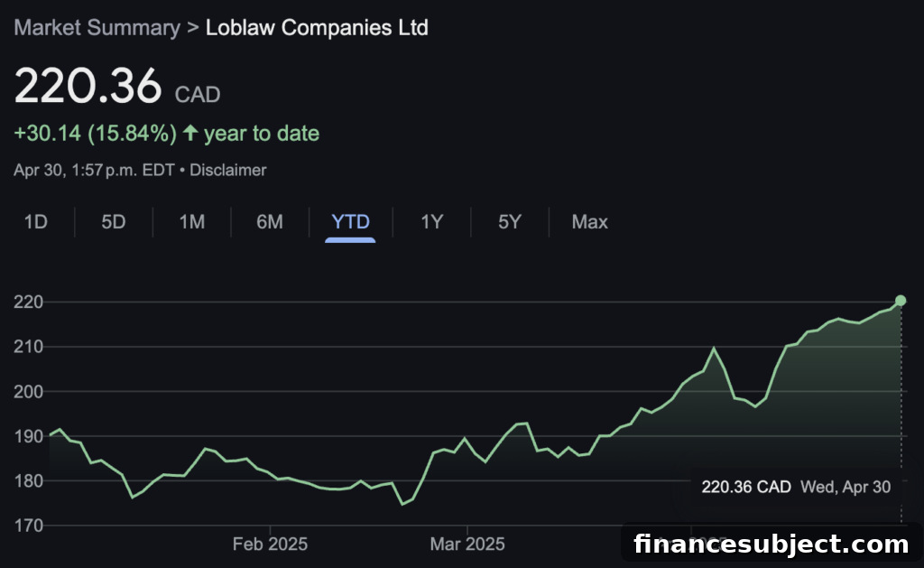Select the 5D time range tab
The height and width of the screenshot is (568, 924).
113,222
